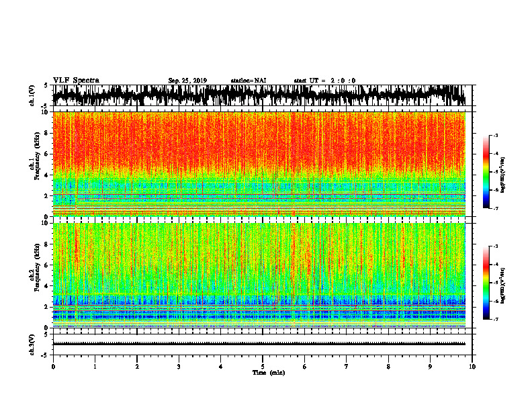
Task: Click the time axis tick label "10"
Action: 472,367
